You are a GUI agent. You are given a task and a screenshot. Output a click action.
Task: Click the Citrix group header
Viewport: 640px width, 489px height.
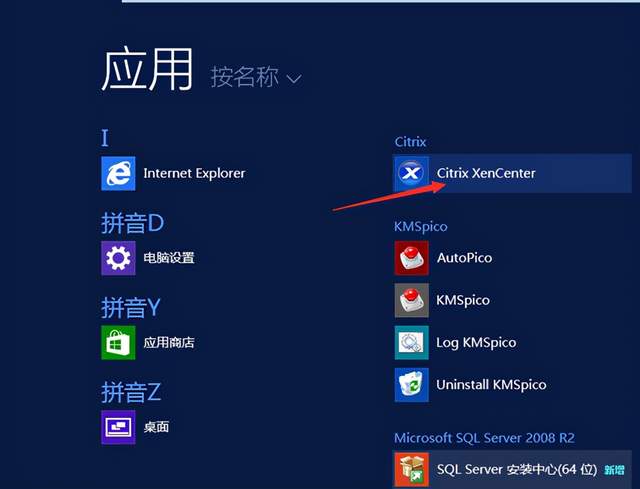click(410, 142)
